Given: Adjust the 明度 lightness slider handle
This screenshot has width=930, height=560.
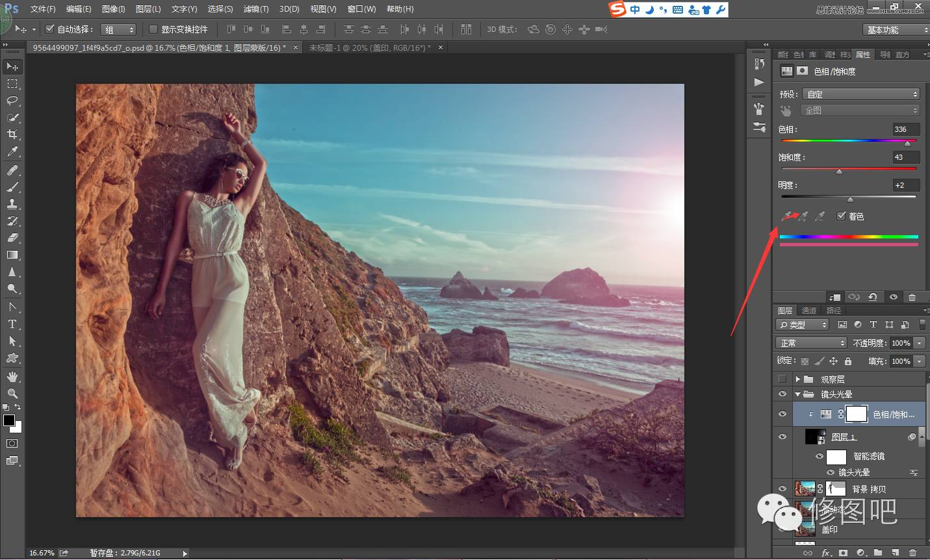Looking at the screenshot, I should [850, 199].
